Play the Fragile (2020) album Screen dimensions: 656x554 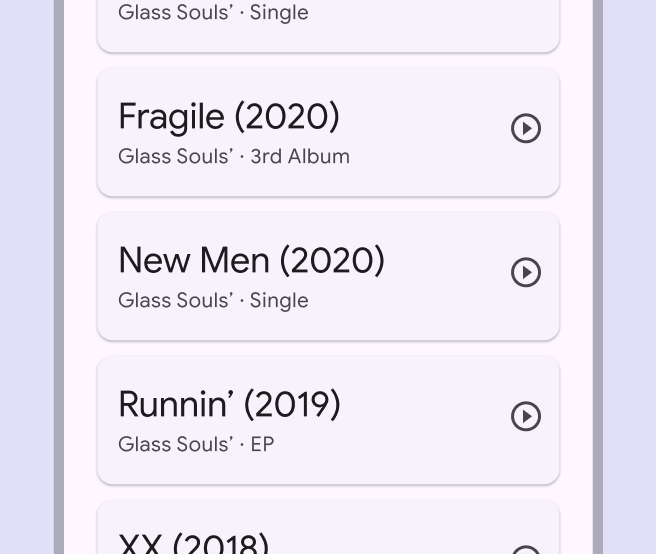[x=525, y=129]
